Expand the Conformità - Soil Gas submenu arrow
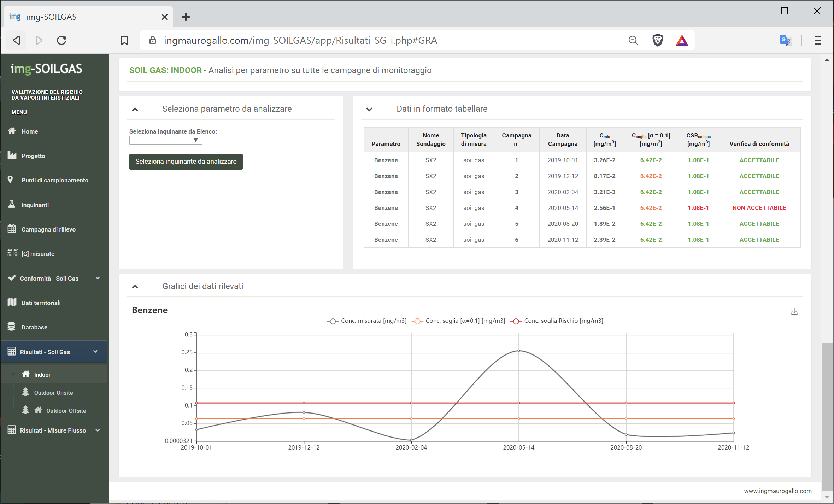This screenshot has height=504, width=834. pos(98,278)
